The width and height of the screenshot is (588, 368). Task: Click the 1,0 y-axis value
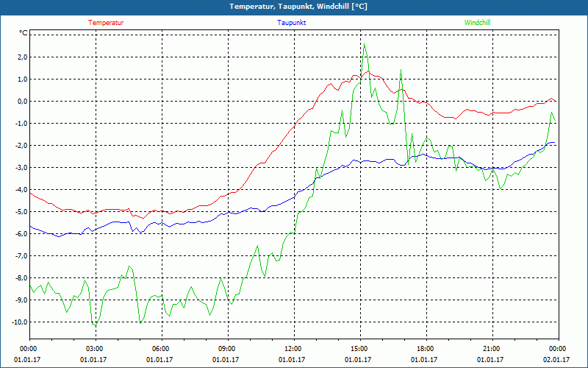click(22, 79)
